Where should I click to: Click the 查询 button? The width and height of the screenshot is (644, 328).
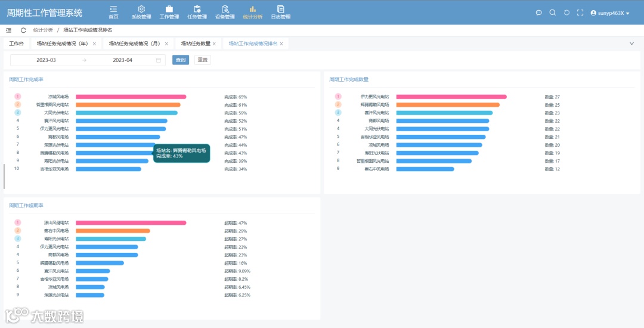click(x=181, y=60)
